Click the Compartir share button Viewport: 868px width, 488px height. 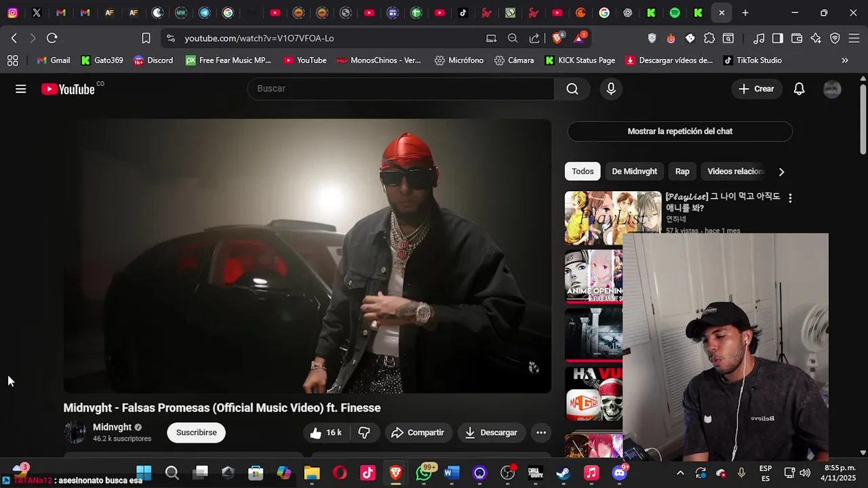pyautogui.click(x=418, y=432)
